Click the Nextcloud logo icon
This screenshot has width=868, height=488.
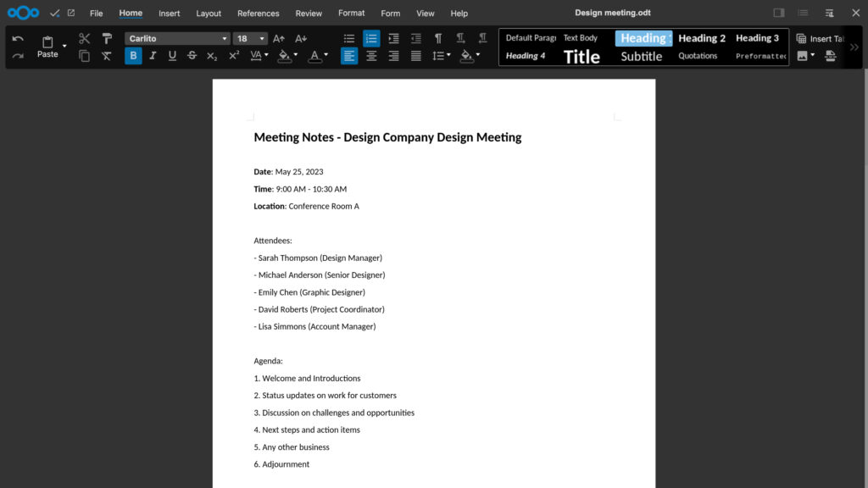tap(23, 13)
